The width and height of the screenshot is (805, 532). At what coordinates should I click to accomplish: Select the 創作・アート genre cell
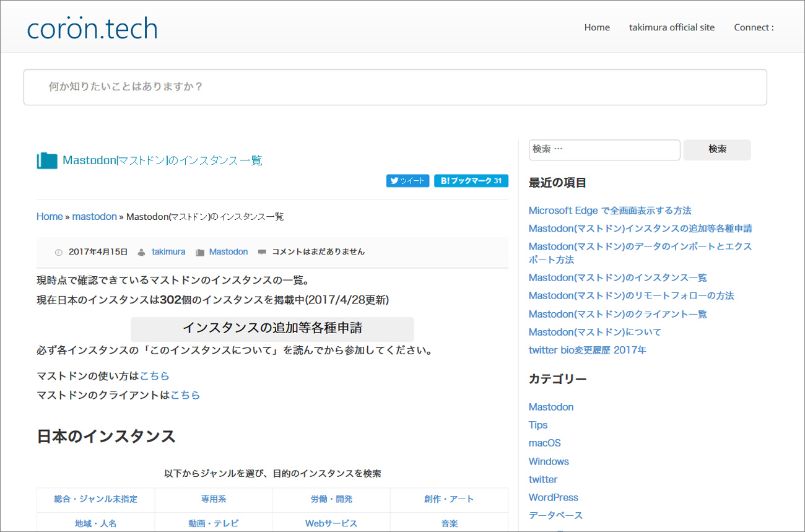[x=449, y=499]
